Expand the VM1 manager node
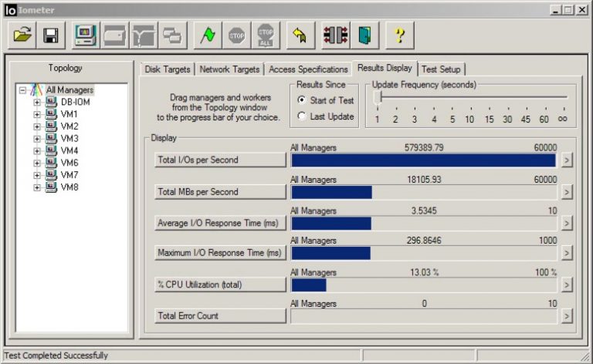The height and width of the screenshot is (364, 593). [37, 114]
